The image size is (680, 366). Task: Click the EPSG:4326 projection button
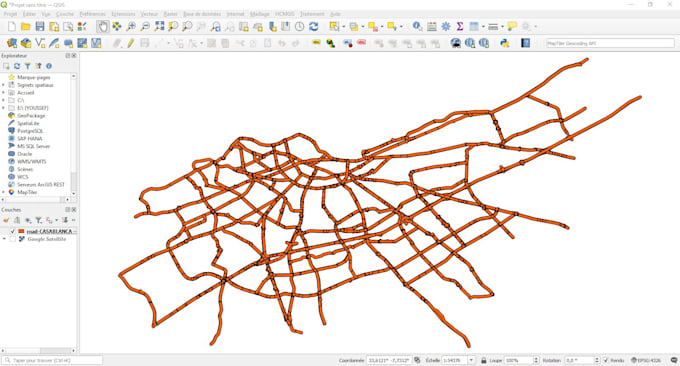coord(646,360)
